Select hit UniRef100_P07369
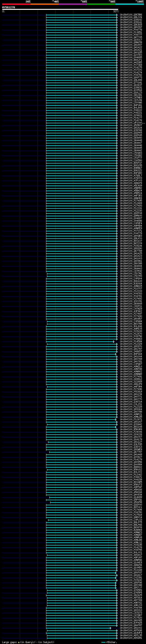The height and width of the screenshot is (644, 146). (131, 65)
